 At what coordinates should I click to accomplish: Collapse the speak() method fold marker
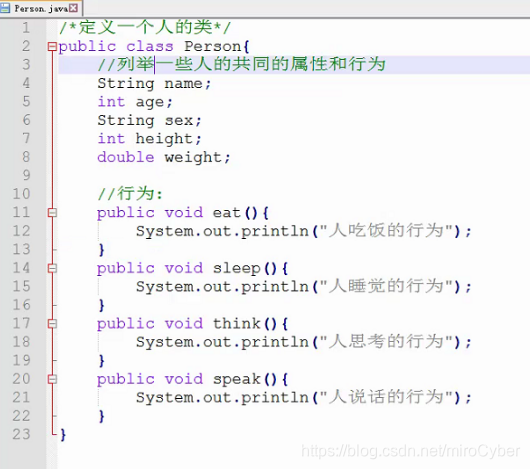point(52,379)
